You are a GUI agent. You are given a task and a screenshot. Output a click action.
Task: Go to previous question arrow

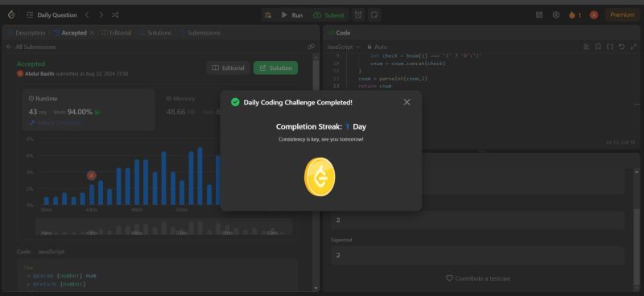pos(87,14)
